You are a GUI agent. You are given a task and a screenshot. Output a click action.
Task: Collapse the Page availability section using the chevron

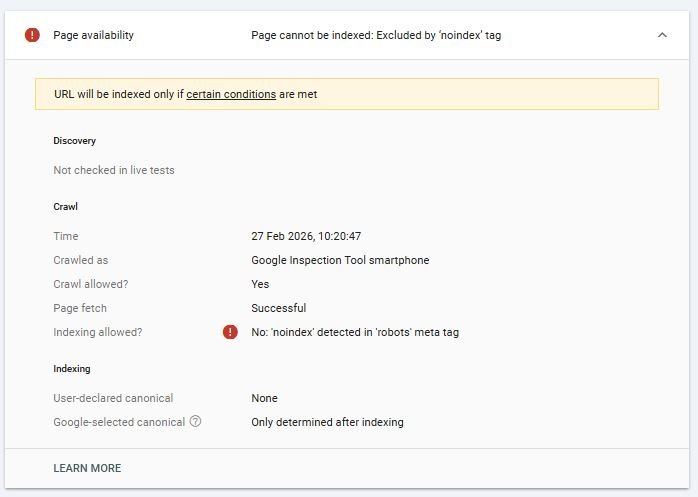click(662, 35)
